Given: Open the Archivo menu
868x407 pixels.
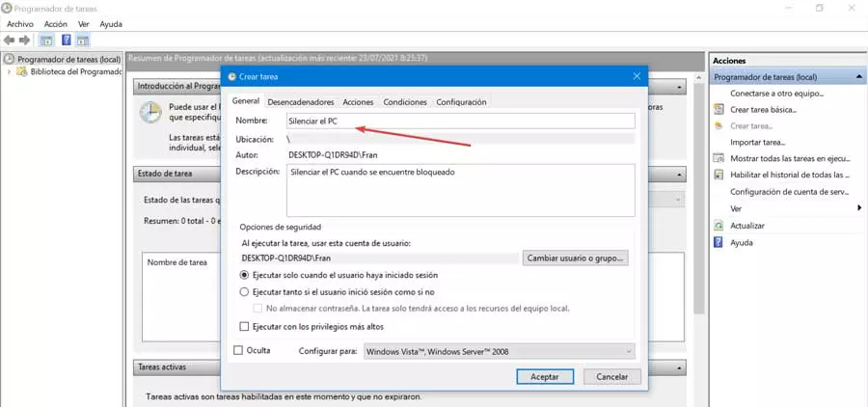Looking at the screenshot, I should tap(20, 24).
